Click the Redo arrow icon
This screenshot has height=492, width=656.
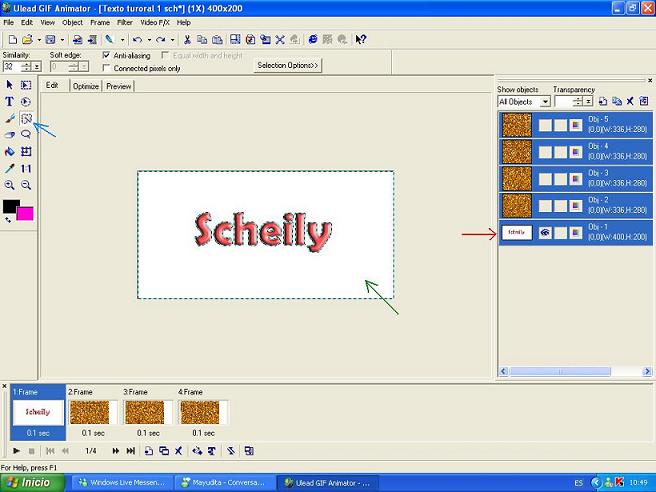pyautogui.click(x=160, y=40)
